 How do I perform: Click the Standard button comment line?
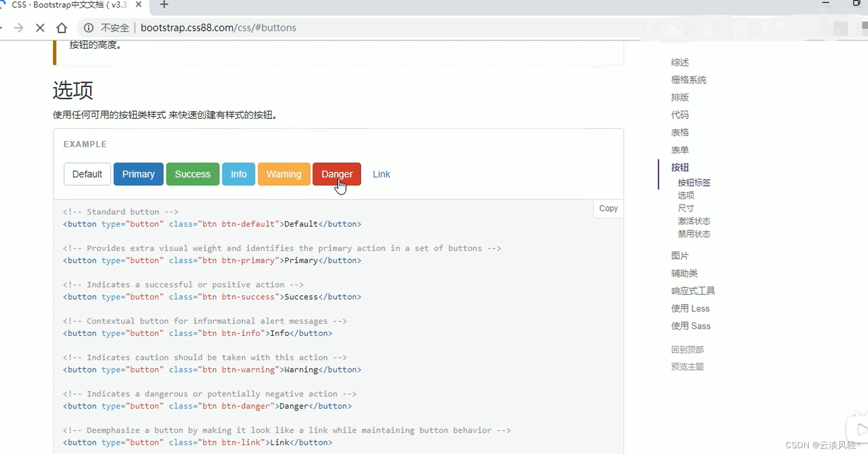(x=121, y=212)
